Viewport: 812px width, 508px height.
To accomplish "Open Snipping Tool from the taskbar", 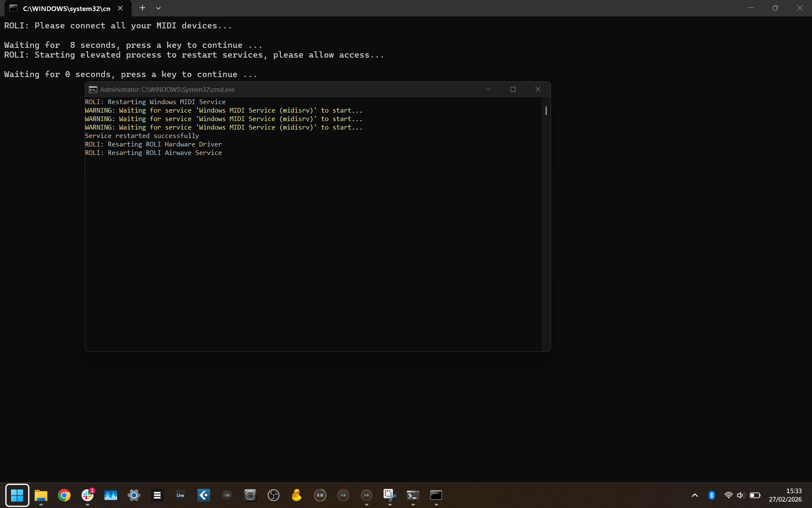I will pyautogui.click(x=390, y=495).
